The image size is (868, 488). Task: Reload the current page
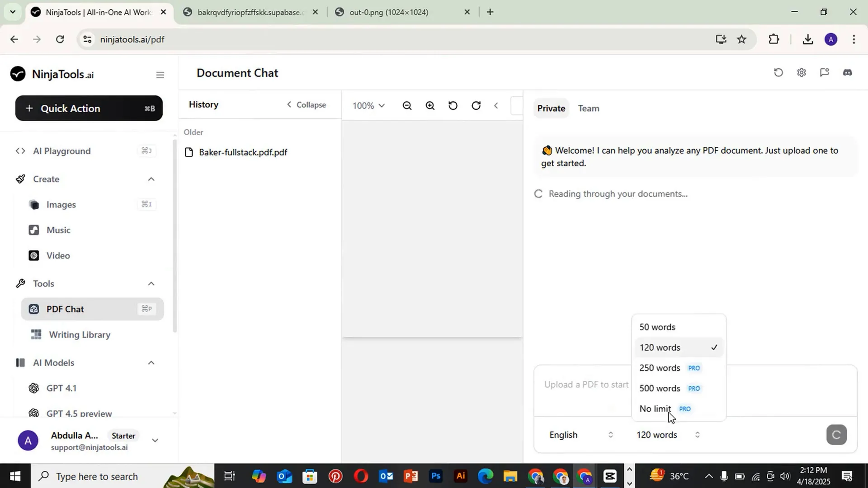click(60, 39)
